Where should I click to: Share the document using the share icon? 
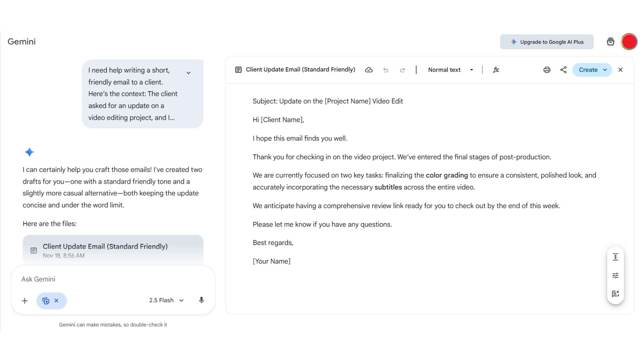coord(563,70)
